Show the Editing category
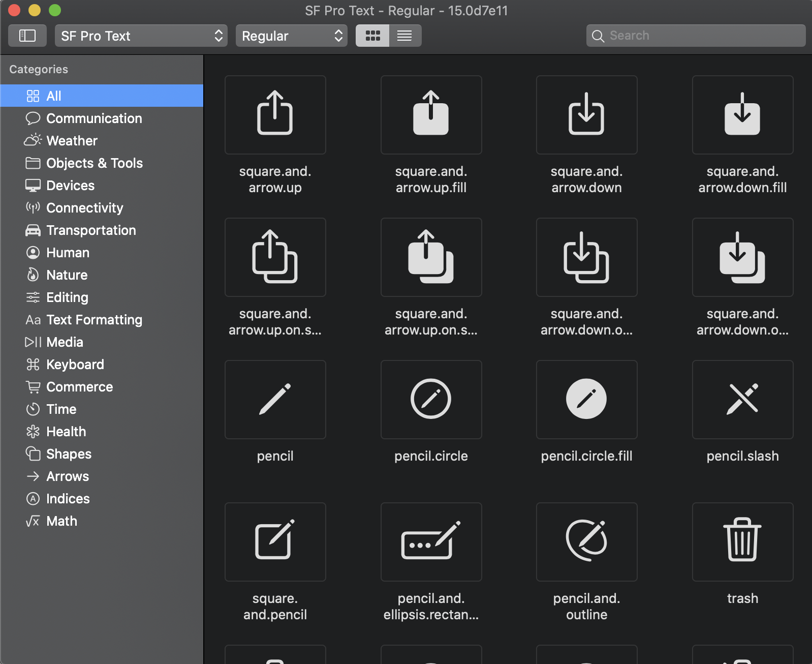This screenshot has width=812, height=664. (102, 297)
